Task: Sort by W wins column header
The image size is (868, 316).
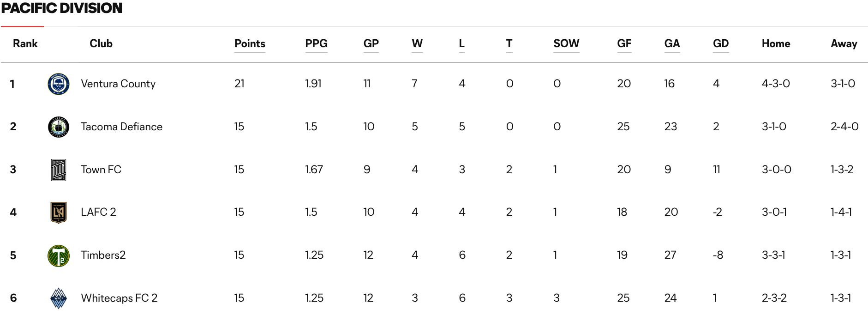Action: pos(417,43)
